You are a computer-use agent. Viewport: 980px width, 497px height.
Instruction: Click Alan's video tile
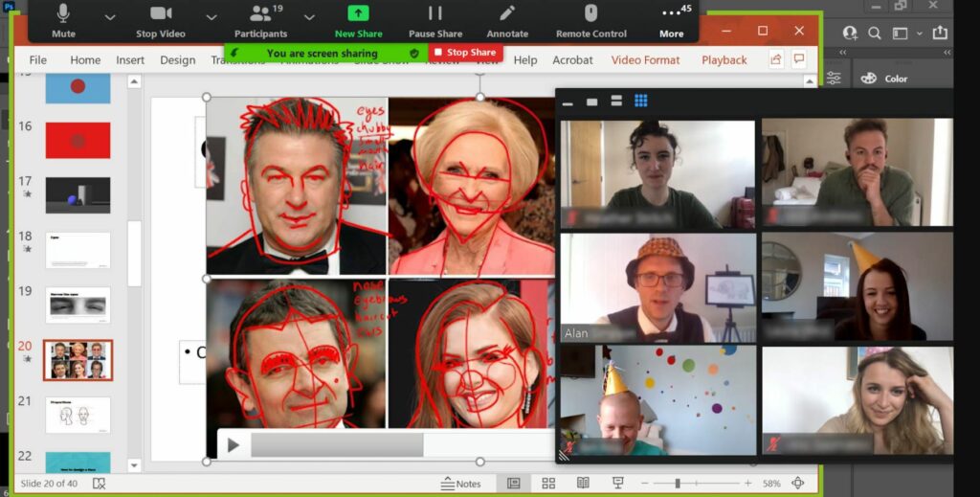(x=658, y=288)
